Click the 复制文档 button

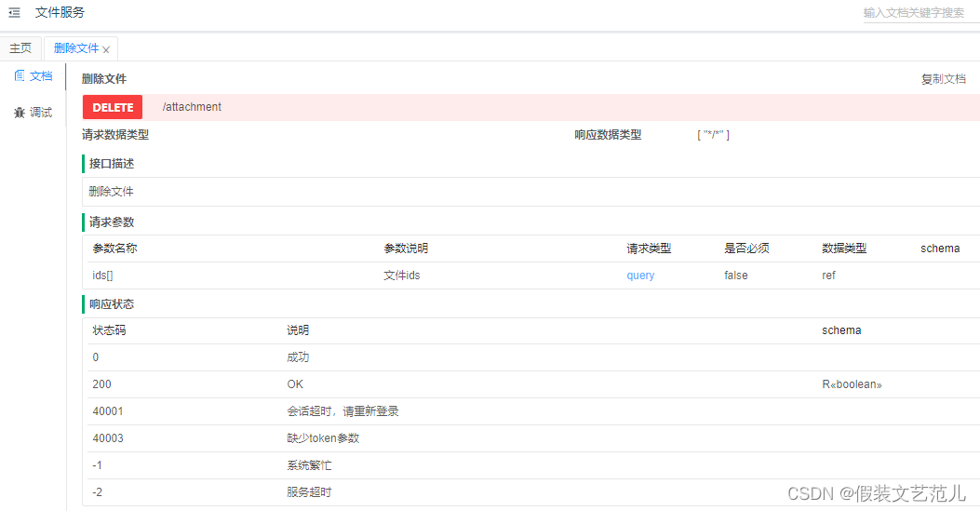(943, 79)
